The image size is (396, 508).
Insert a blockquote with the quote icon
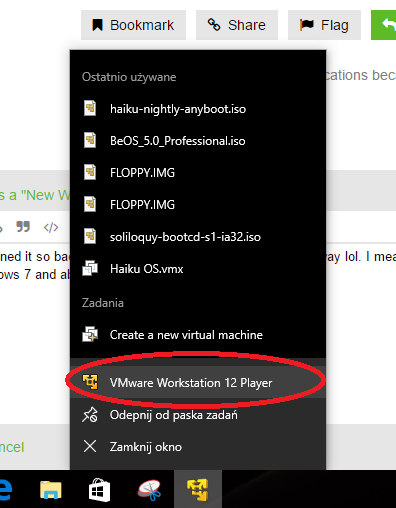coord(23,227)
